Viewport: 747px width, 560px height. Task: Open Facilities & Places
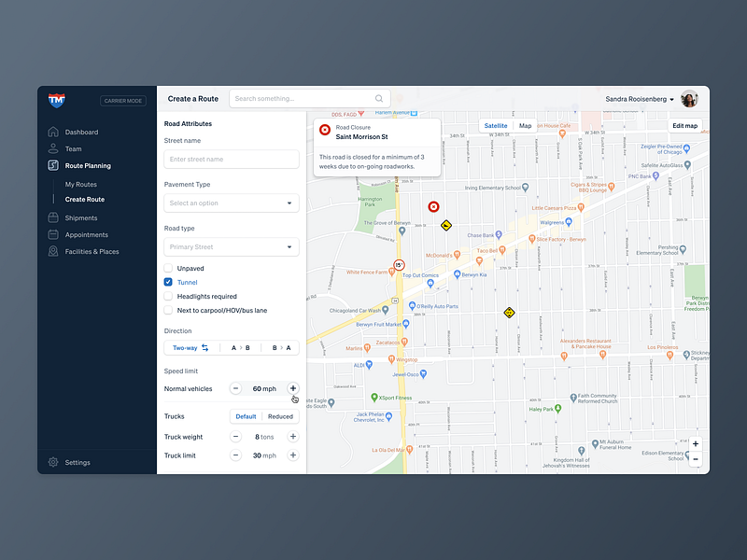94,251
